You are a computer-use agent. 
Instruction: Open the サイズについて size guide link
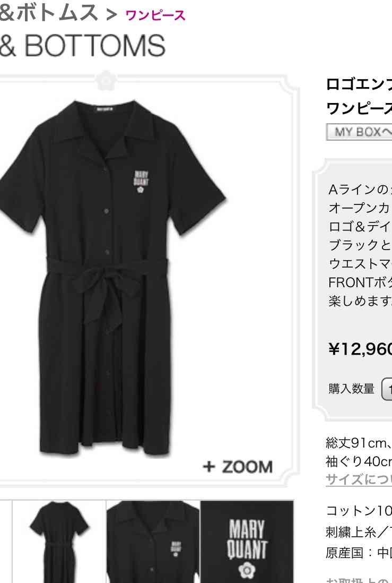pyautogui.click(x=359, y=479)
